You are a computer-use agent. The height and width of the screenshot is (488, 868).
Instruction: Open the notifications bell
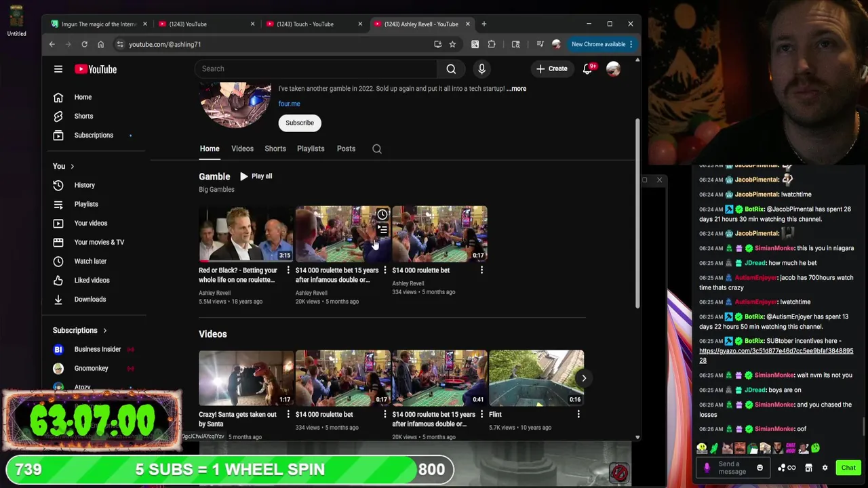click(x=587, y=68)
